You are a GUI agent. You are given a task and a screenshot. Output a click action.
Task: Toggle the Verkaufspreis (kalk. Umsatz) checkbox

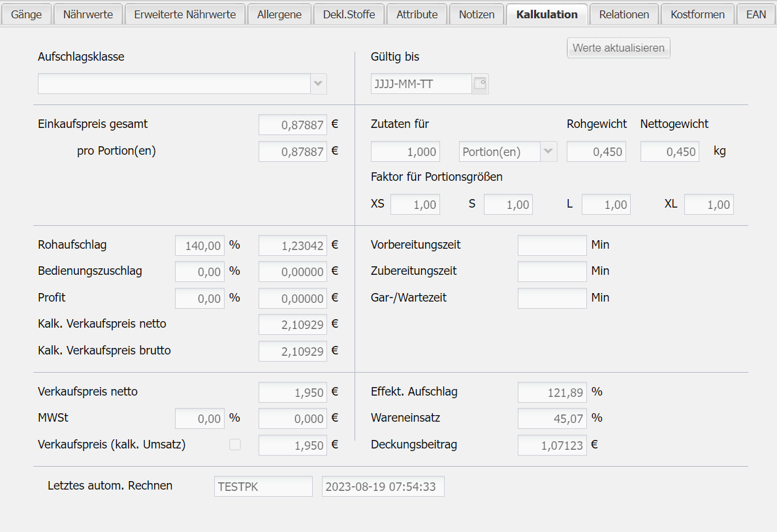[235, 445]
